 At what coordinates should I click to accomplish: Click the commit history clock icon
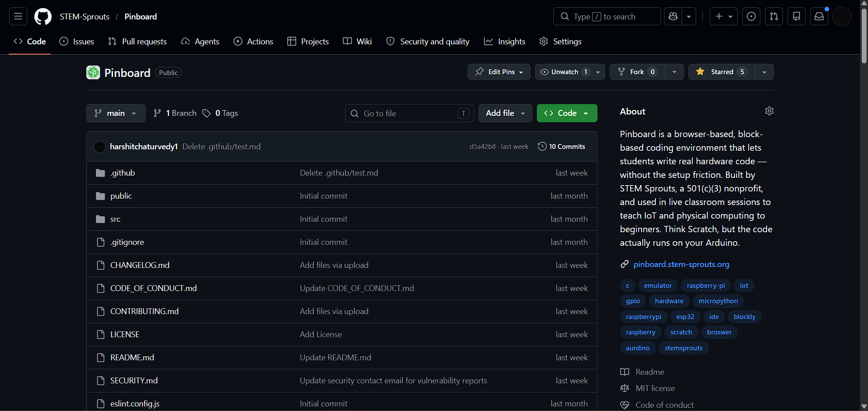coord(542,146)
